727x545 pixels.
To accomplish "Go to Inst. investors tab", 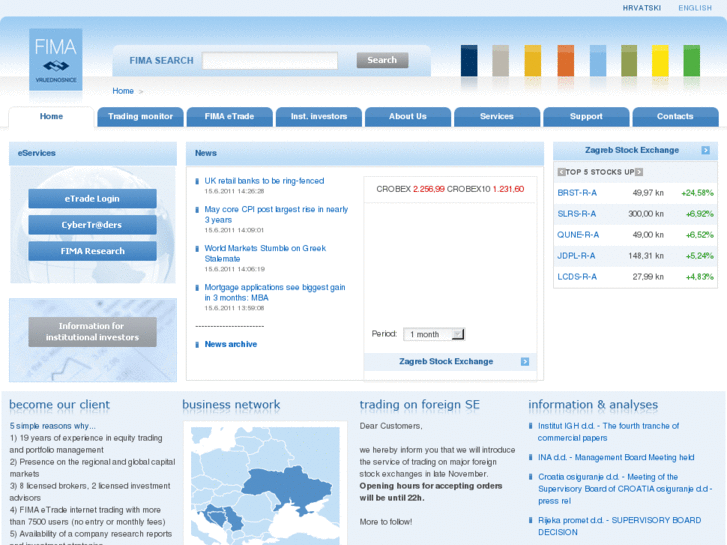I will tap(319, 117).
